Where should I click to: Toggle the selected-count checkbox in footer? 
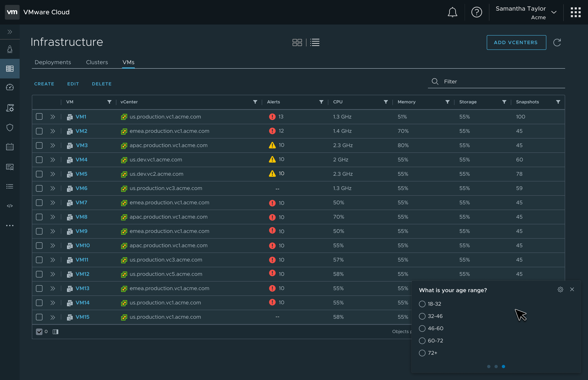point(39,332)
